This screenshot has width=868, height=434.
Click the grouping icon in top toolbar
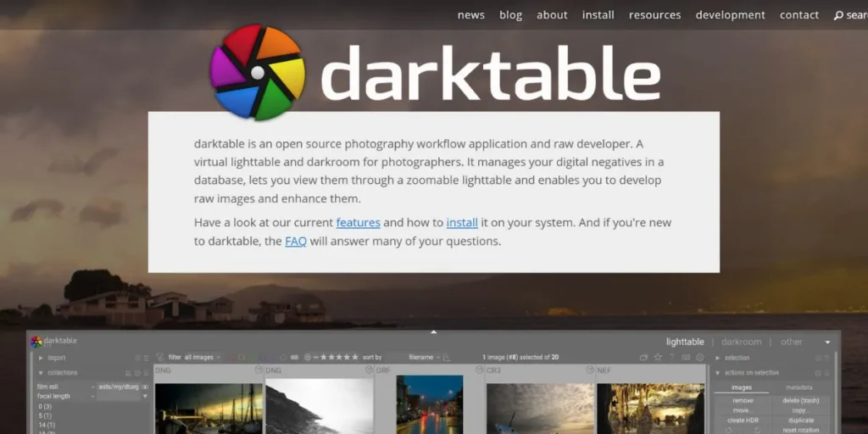[x=643, y=358]
